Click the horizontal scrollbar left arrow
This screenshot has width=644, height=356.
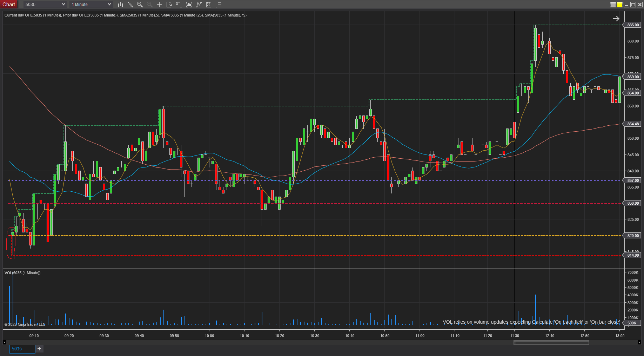pyautogui.click(x=5, y=342)
